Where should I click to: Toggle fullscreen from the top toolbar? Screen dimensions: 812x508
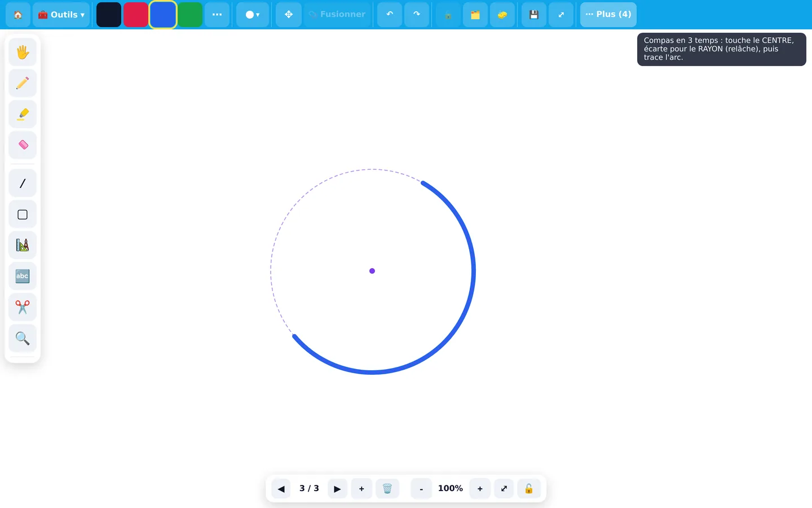561,15
